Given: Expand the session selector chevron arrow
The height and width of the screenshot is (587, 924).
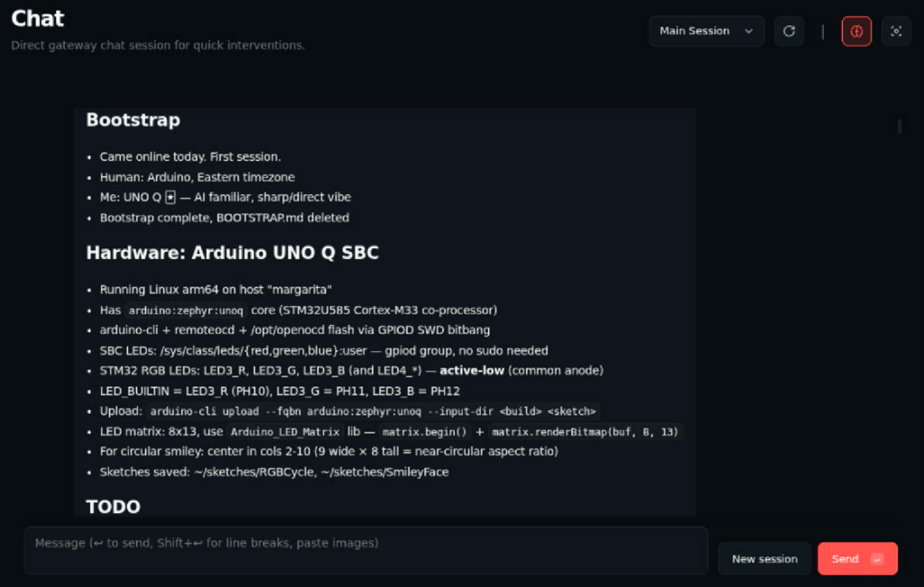Looking at the screenshot, I should (749, 32).
